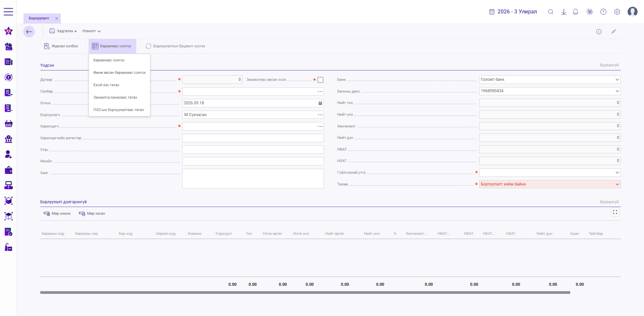Click the horizontal scrollbar below the table
Viewport: 644px width, 316px height.
[x=305, y=293]
